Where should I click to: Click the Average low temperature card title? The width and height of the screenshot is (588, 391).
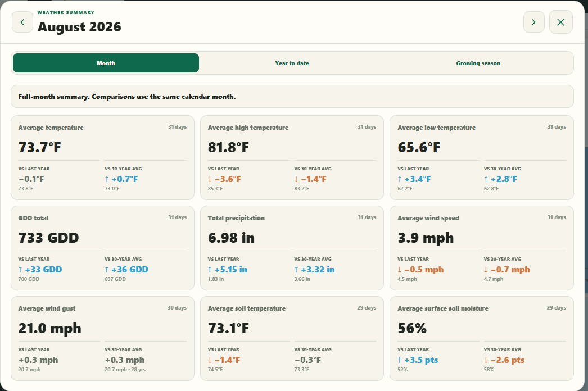[436, 128]
